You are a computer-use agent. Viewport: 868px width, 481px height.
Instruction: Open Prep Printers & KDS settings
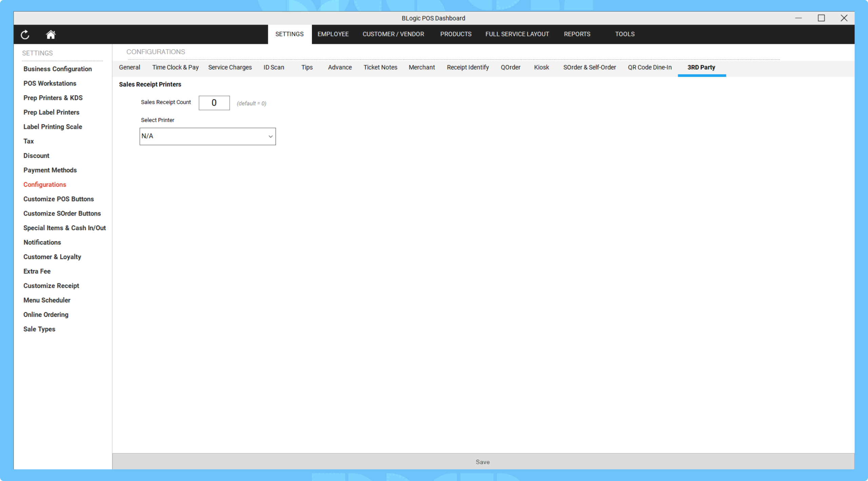(x=53, y=98)
